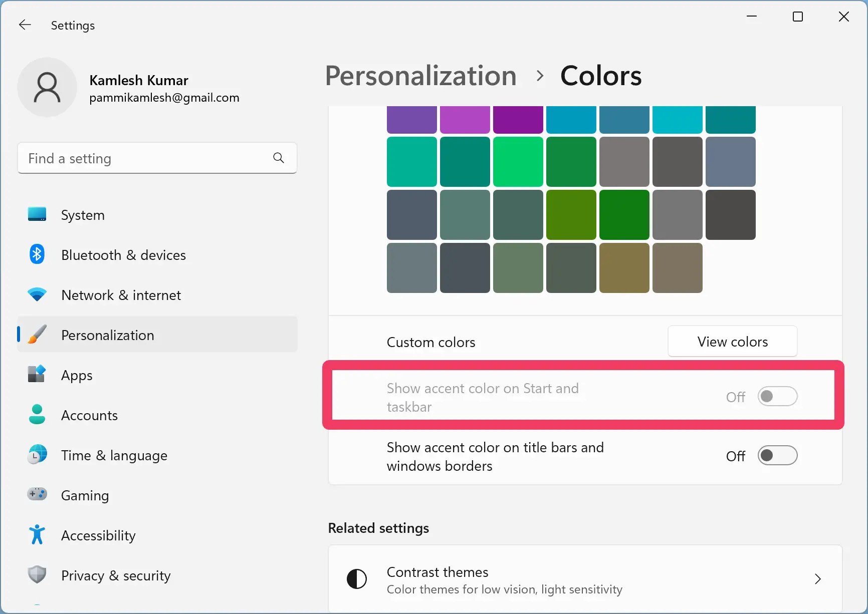Toggle Time & language settings open
868x614 pixels.
tap(114, 455)
